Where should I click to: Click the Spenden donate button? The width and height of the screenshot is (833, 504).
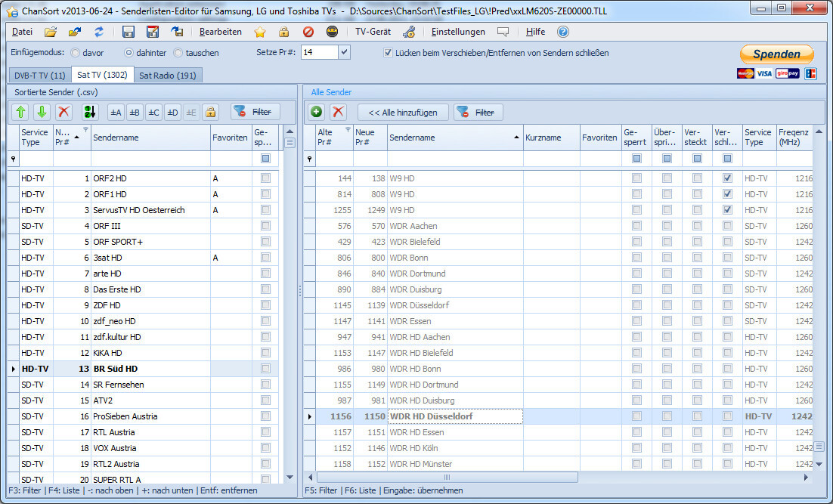(776, 54)
